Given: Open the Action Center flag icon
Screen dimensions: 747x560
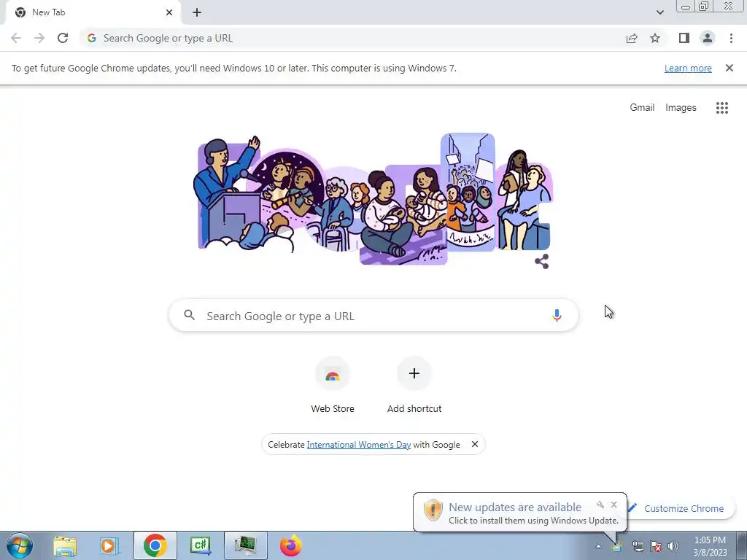Looking at the screenshot, I should pos(656,546).
